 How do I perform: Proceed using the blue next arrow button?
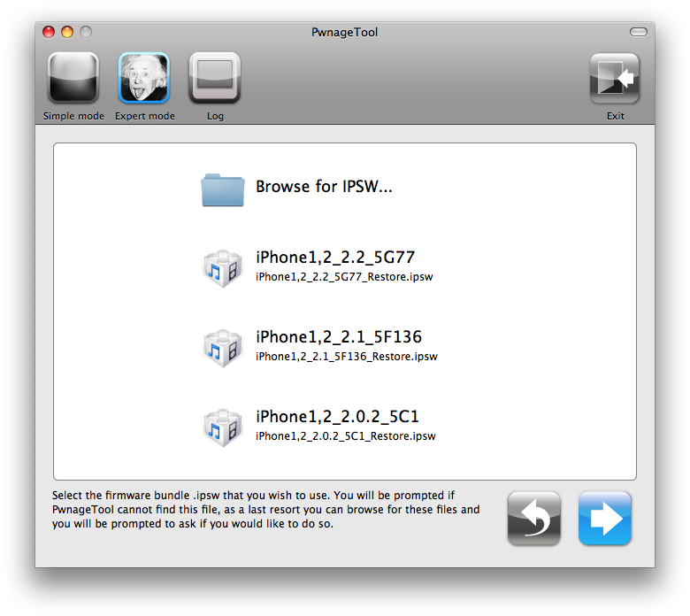click(605, 519)
